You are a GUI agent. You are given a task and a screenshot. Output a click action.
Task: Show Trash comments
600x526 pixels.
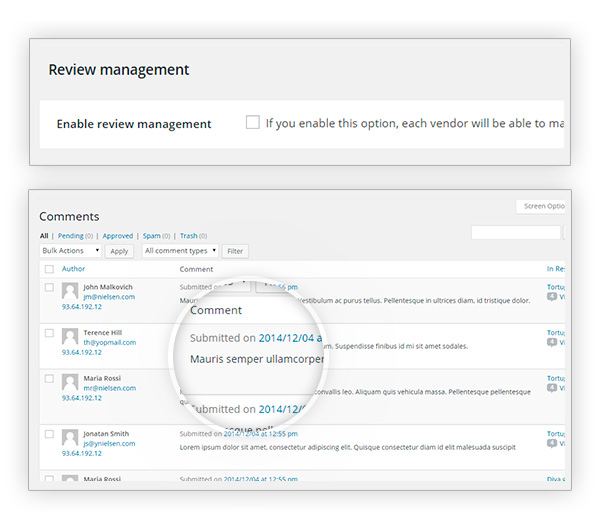coord(189,236)
